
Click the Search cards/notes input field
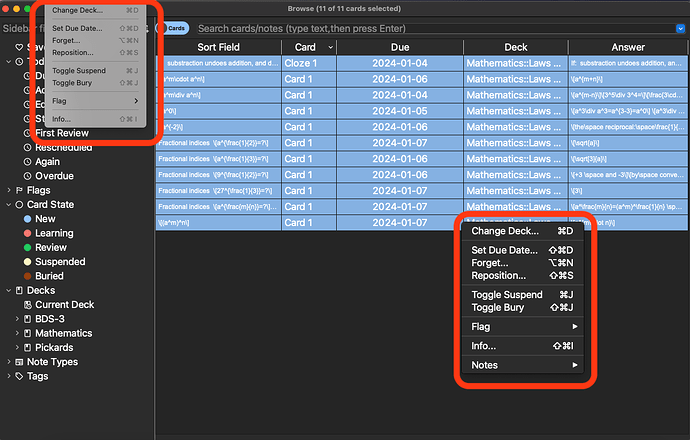(x=436, y=29)
